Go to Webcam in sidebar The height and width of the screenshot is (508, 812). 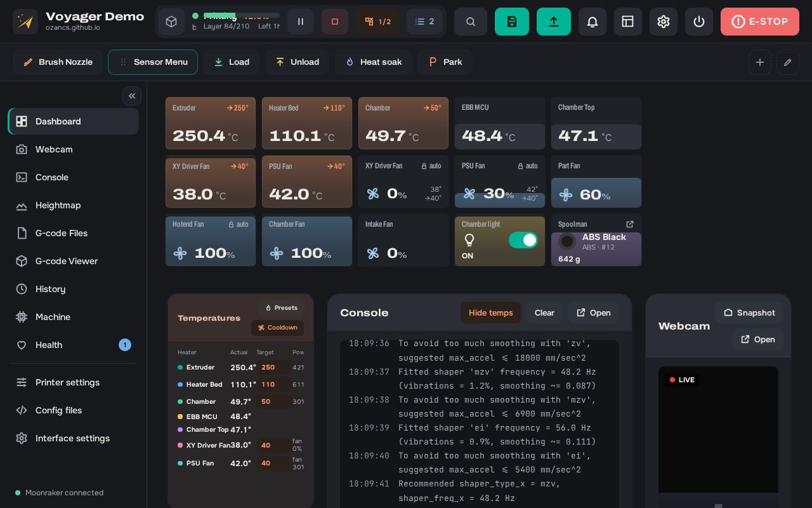[74, 149]
